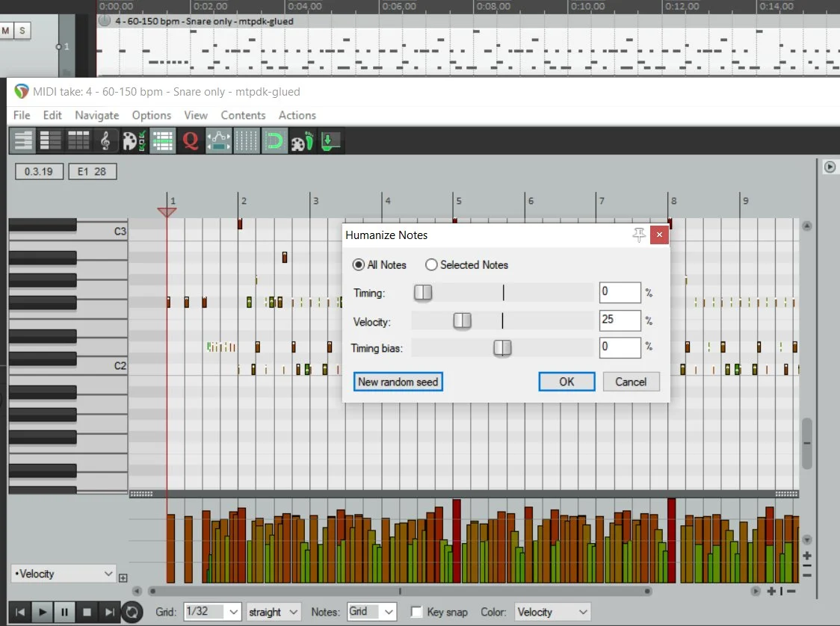Start playback in MIDI editor
Screen dimensions: 840x626
43,612
